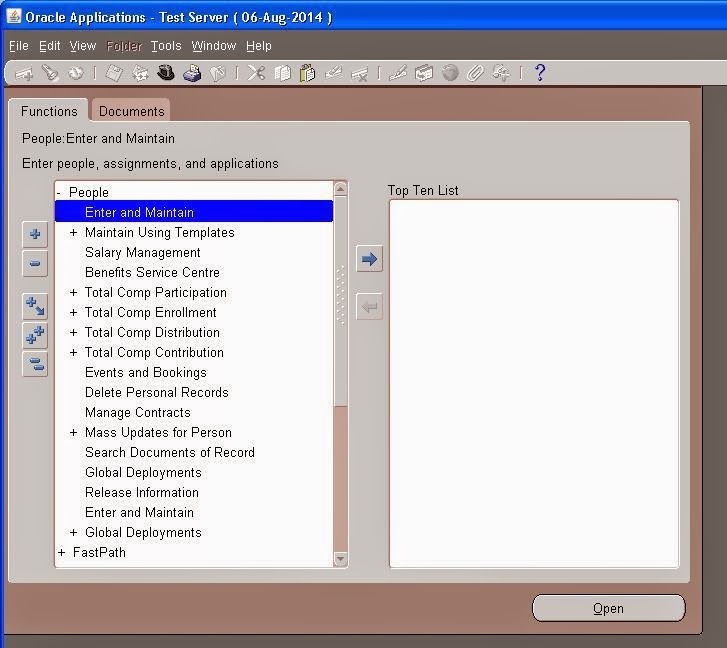Click the tree scrollbar down arrow
This screenshot has width=727, height=648.
[x=340, y=559]
